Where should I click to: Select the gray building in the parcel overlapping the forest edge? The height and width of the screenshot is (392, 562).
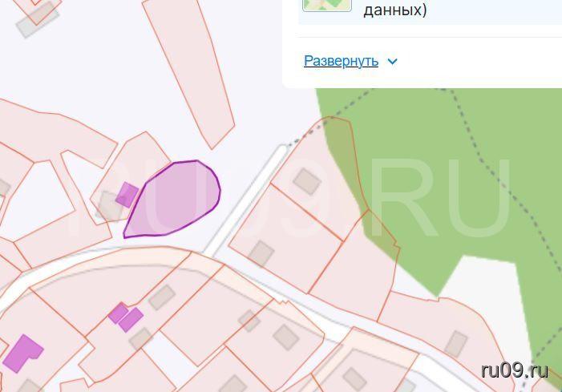[307, 181]
